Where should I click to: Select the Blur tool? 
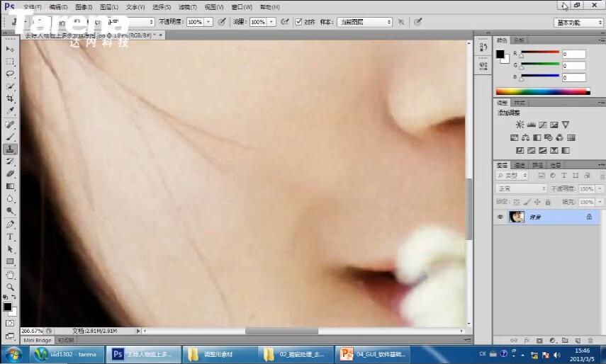pos(10,199)
